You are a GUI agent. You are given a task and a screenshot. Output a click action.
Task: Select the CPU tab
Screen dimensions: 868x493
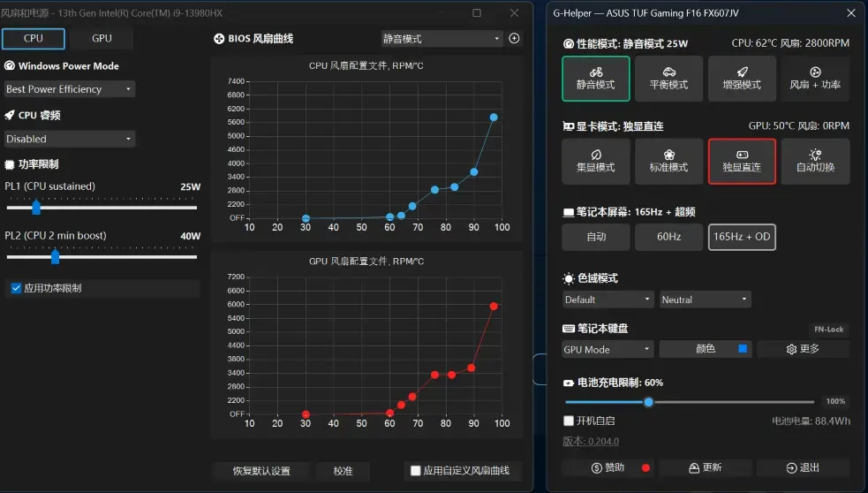34,39
